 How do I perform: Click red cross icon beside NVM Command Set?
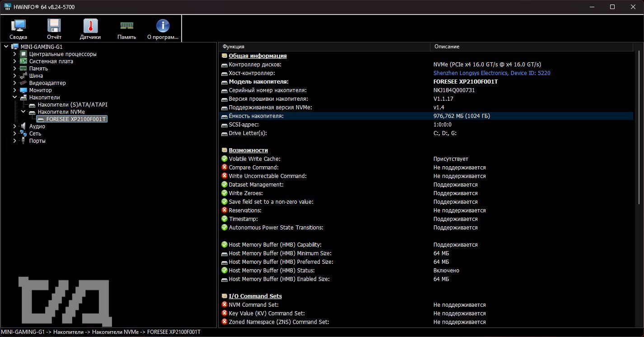coord(224,305)
